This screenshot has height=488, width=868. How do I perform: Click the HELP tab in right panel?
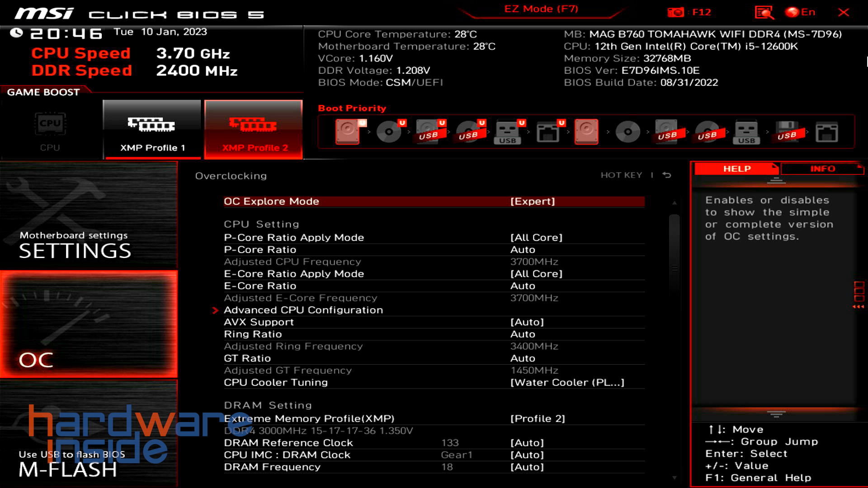734,169
